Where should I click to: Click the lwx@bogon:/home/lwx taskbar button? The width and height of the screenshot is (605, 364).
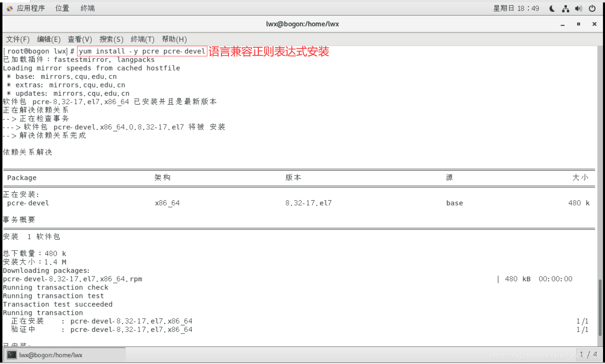click(x=65, y=355)
